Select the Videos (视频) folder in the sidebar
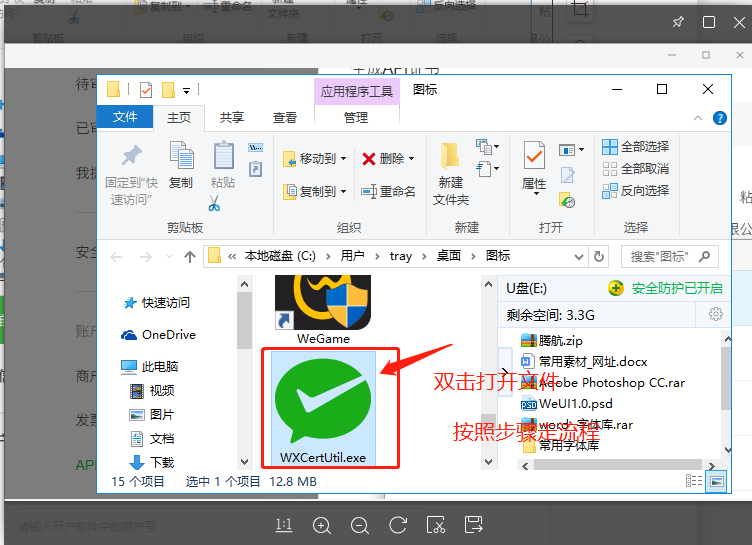Screen dimensions: 752x545 click(x=153, y=391)
